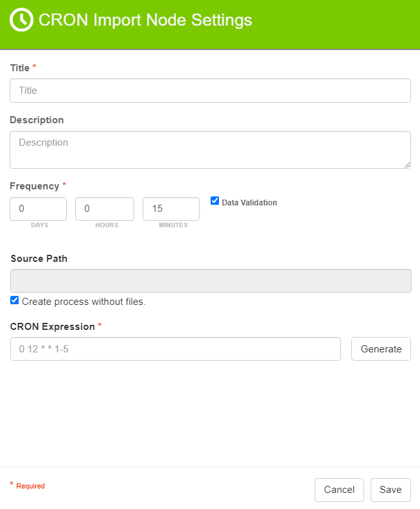The width and height of the screenshot is (420, 509).
Task: Click the CRON Import Node Settings heading
Action: point(145,20)
